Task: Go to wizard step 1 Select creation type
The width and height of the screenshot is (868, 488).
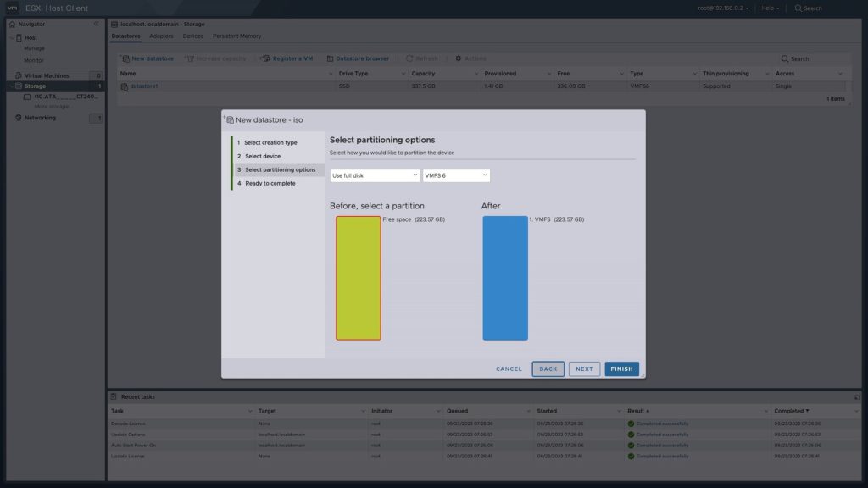Action: pos(267,142)
